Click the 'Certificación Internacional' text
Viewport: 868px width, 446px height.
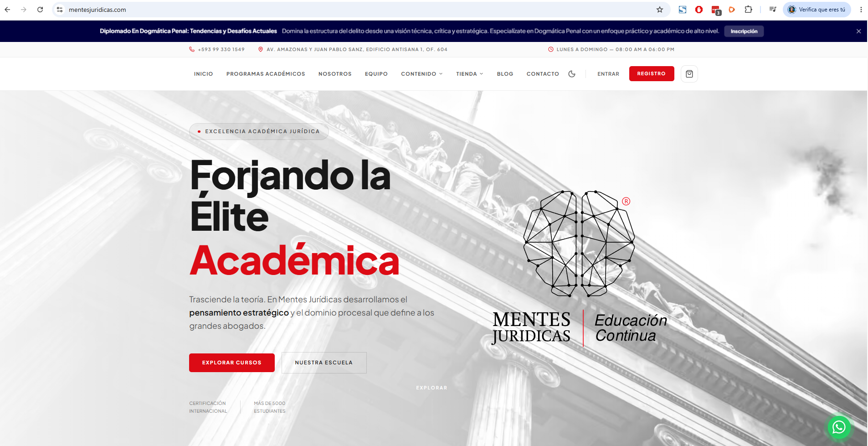[x=208, y=407]
